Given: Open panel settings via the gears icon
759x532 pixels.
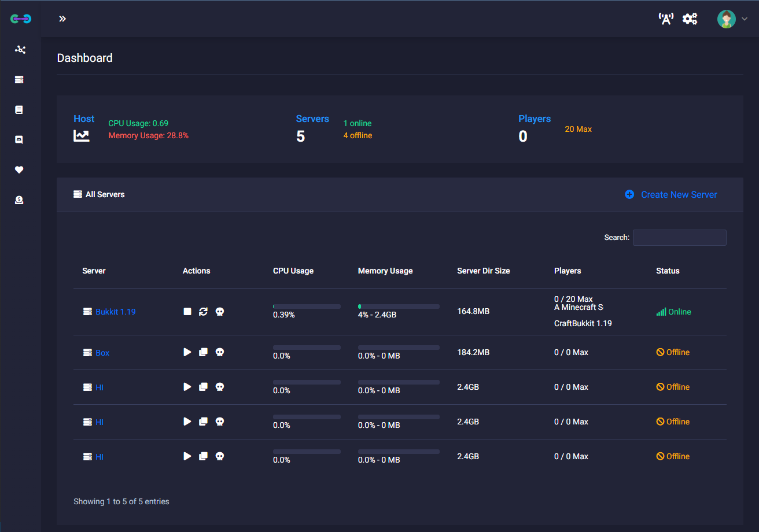Looking at the screenshot, I should pos(690,19).
